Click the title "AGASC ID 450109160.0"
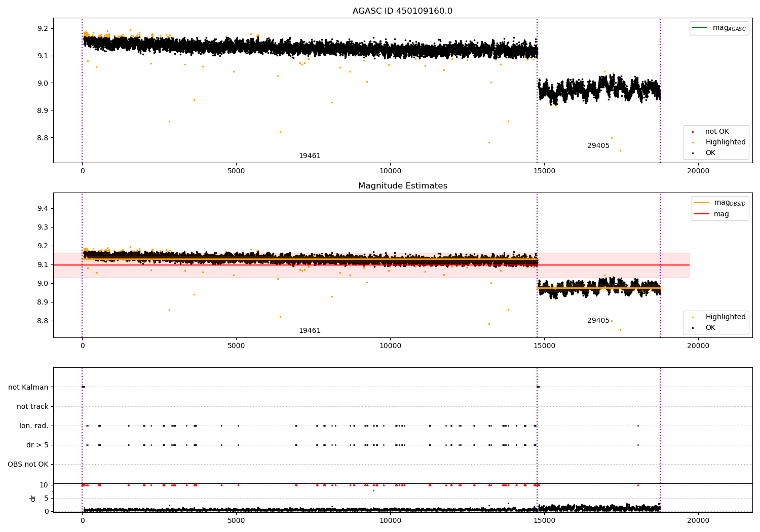 click(x=402, y=11)
